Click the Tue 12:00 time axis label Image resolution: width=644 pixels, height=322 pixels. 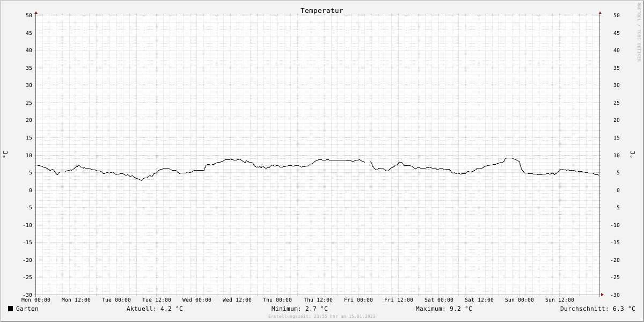[157, 300]
